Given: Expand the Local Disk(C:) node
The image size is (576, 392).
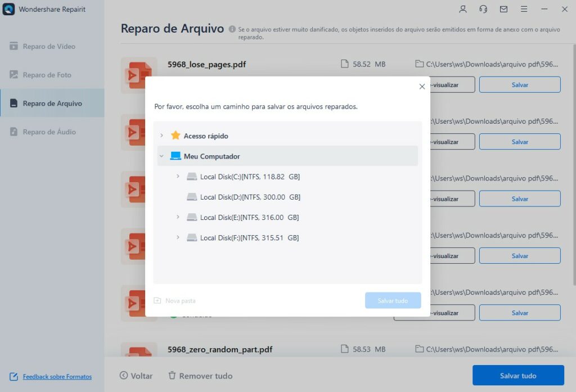Looking at the screenshot, I should pyautogui.click(x=178, y=177).
